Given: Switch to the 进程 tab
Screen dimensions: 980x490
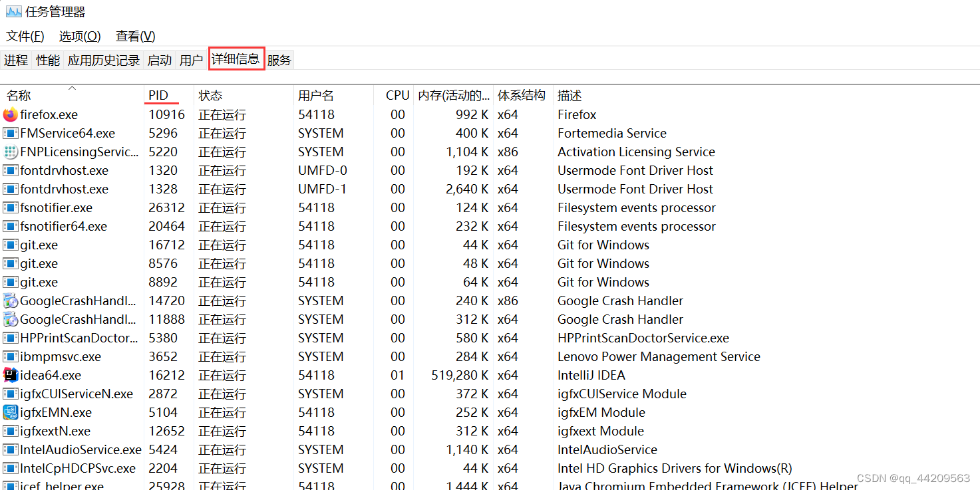Looking at the screenshot, I should coord(16,60).
